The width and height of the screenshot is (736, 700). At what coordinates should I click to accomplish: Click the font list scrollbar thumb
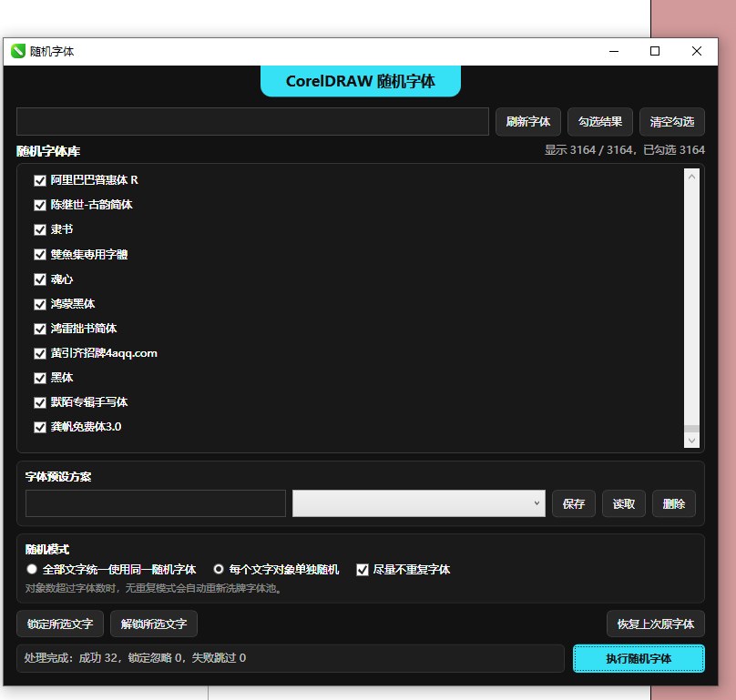pyautogui.click(x=691, y=429)
